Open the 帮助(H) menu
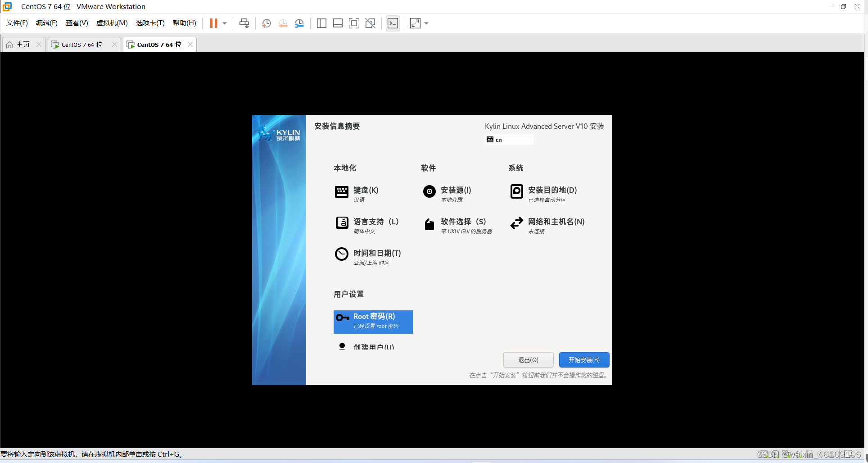Viewport: 868px width, 463px height. pos(185,23)
